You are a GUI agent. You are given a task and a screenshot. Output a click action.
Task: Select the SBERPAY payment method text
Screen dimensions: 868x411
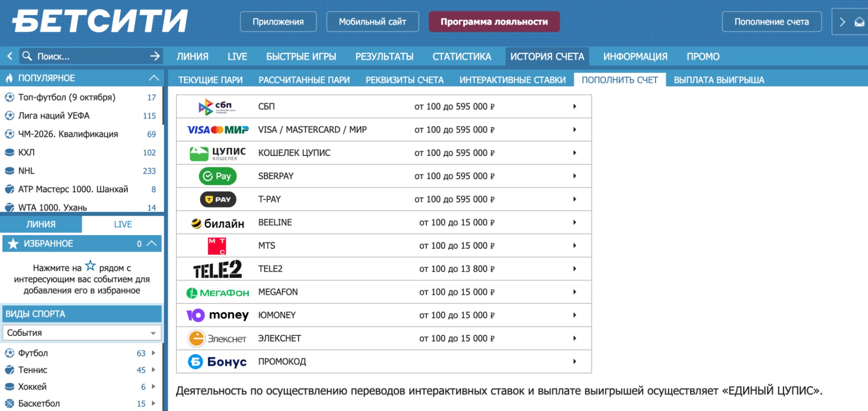[x=276, y=176]
